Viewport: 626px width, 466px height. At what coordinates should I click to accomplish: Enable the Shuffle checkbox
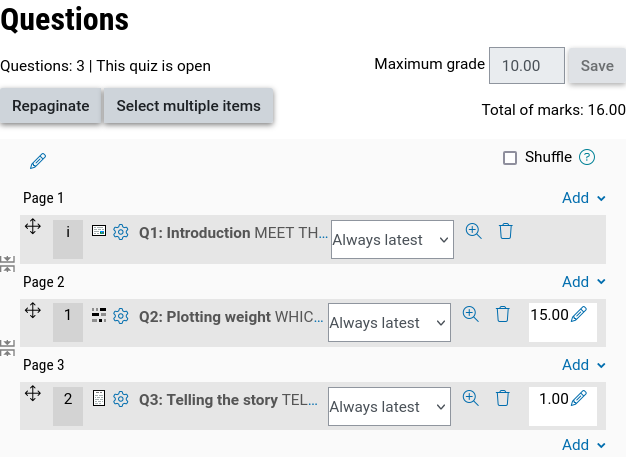510,158
